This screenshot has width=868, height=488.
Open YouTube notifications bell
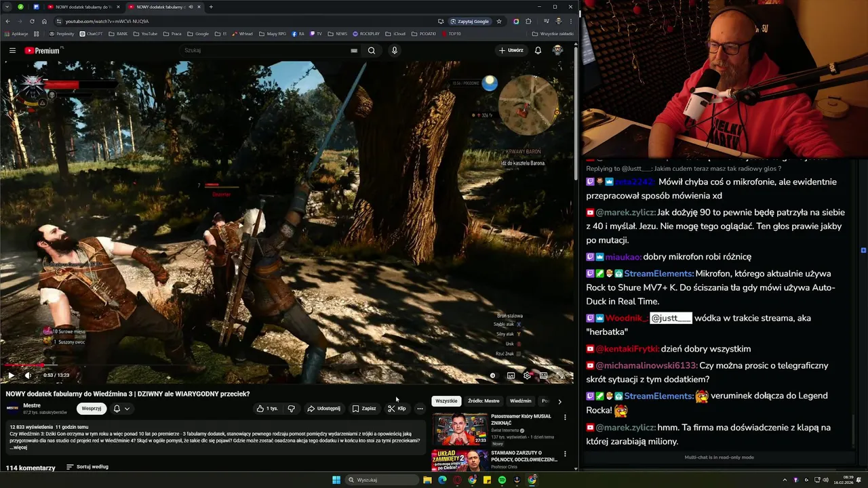(538, 50)
